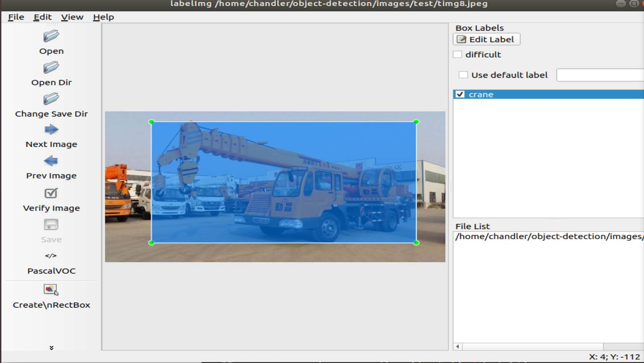The height and width of the screenshot is (363, 644).
Task: Open a file with the Open icon
Action: (51, 36)
